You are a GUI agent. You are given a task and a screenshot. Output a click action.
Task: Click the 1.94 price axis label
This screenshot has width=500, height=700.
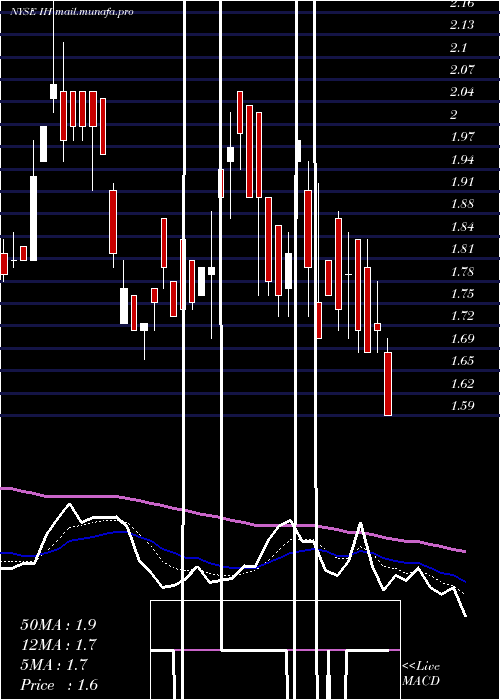coord(462,159)
